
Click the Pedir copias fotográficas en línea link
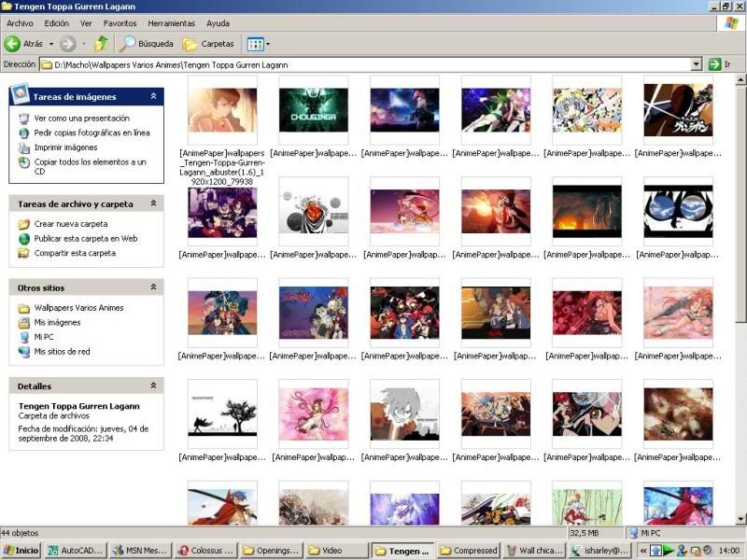coord(92,133)
